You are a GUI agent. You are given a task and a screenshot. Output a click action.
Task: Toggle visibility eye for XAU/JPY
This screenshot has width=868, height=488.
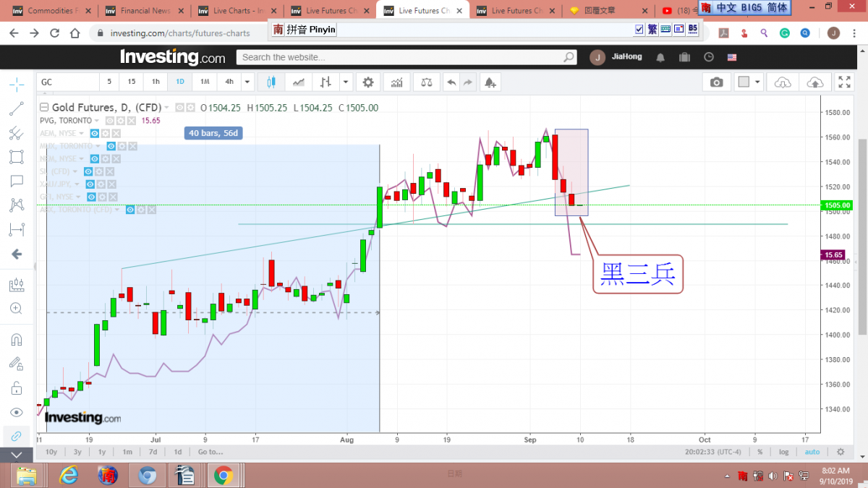click(92, 184)
